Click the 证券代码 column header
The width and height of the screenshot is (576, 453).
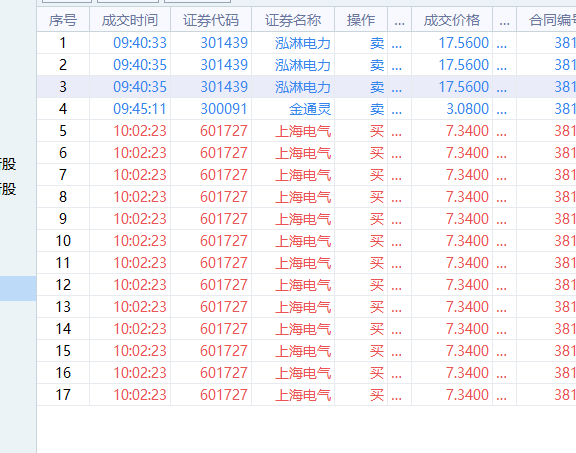click(211, 20)
